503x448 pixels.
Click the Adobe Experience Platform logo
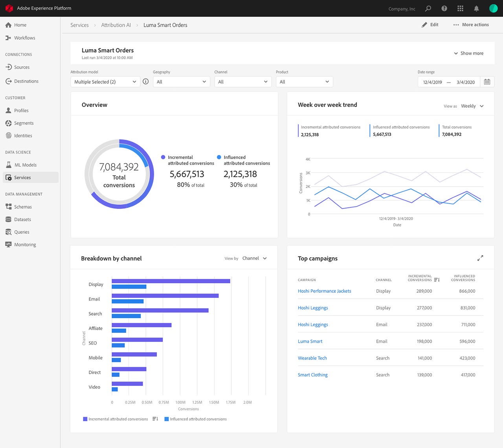pyautogui.click(x=9, y=8)
